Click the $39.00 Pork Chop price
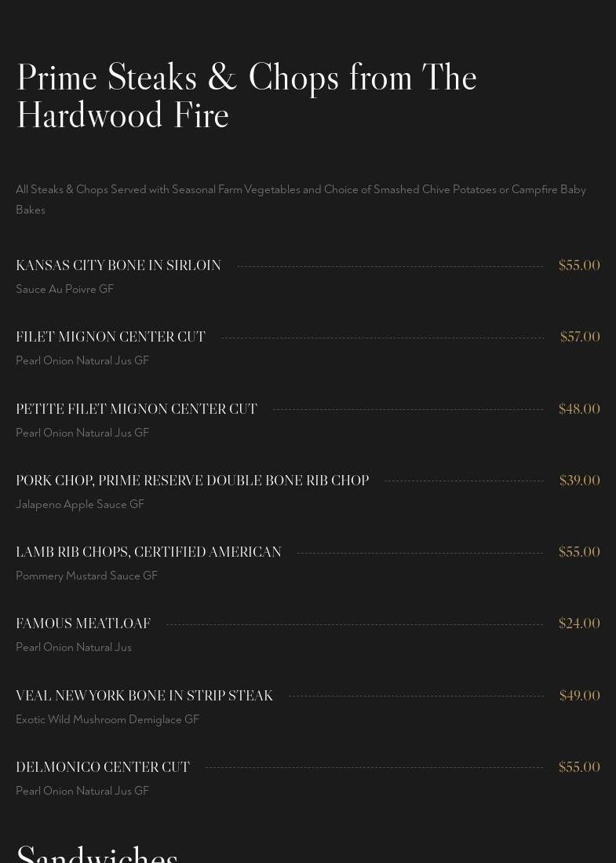616x863 pixels. pyautogui.click(x=580, y=481)
